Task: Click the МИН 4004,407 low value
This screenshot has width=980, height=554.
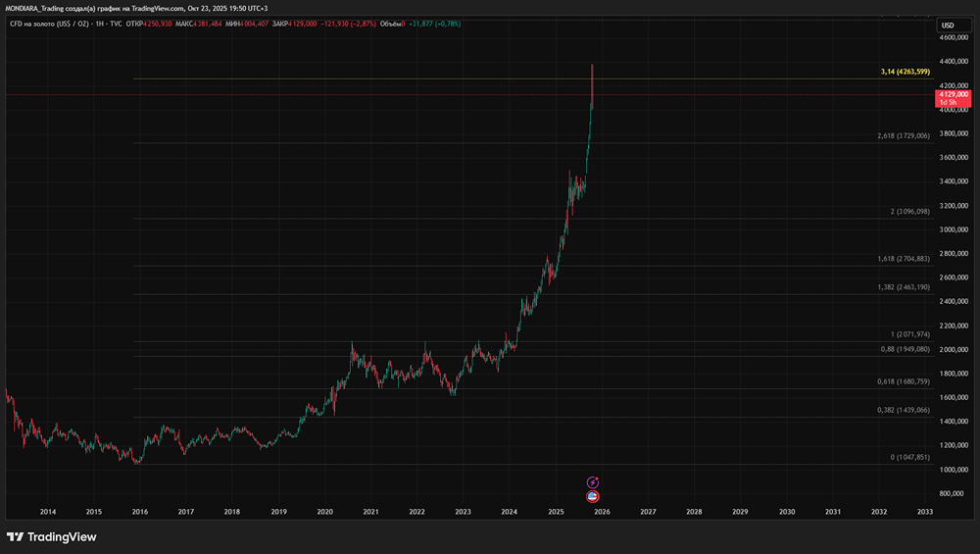Action: (x=247, y=24)
